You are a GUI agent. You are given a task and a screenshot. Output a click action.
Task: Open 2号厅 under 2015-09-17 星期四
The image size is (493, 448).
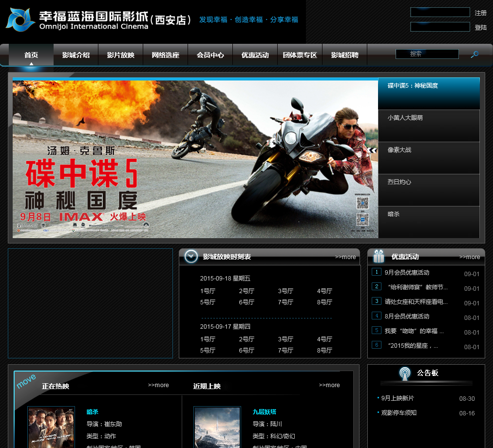click(x=246, y=339)
